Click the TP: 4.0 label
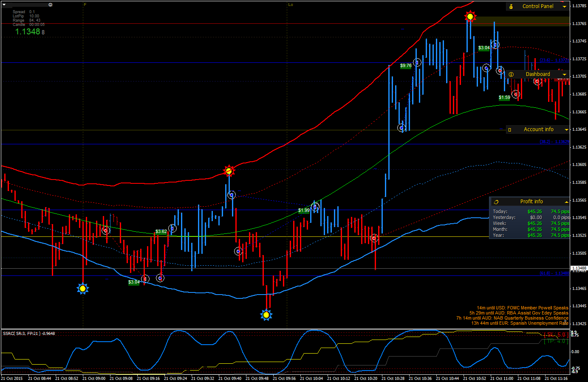 point(556,341)
